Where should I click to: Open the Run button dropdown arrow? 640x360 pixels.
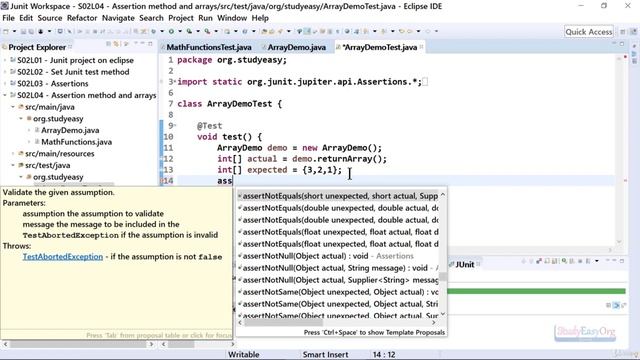180,31
